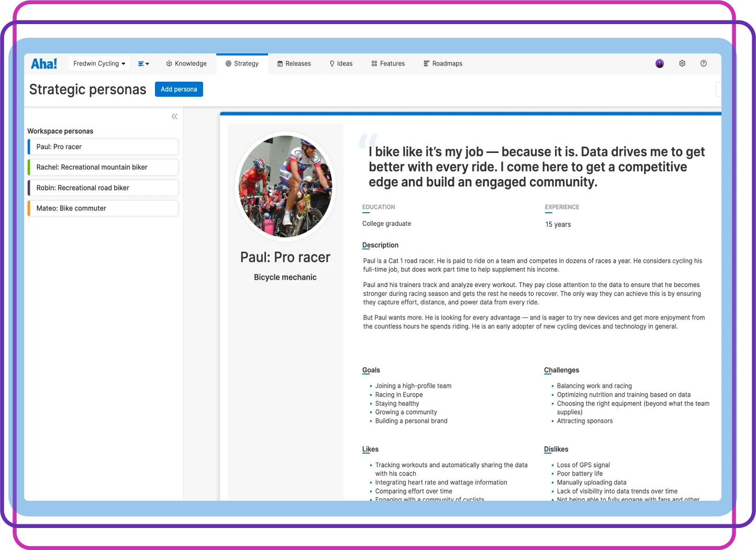Click the Paul: Pro racer heading

(x=285, y=257)
